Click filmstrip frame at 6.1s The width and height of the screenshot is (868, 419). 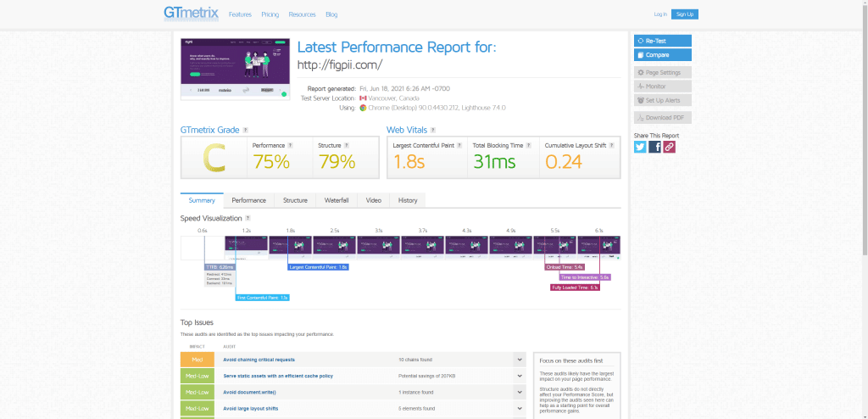pyautogui.click(x=599, y=248)
